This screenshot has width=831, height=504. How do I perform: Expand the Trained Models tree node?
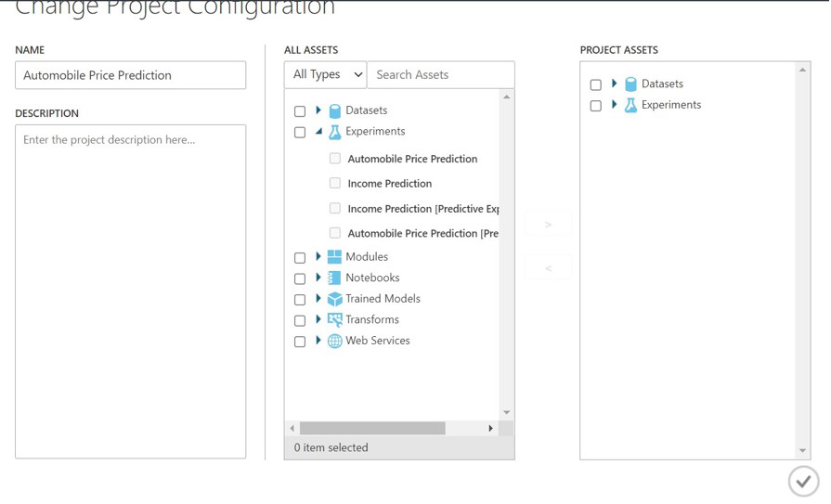point(318,299)
